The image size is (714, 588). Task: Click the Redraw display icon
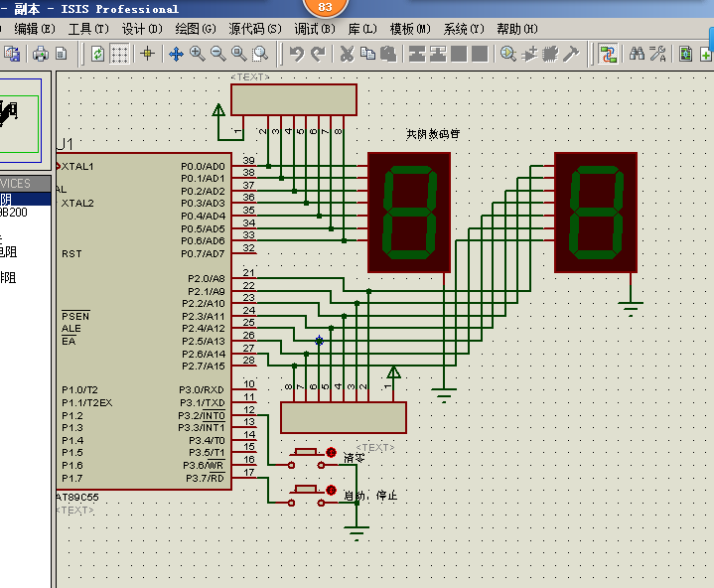pos(97,54)
